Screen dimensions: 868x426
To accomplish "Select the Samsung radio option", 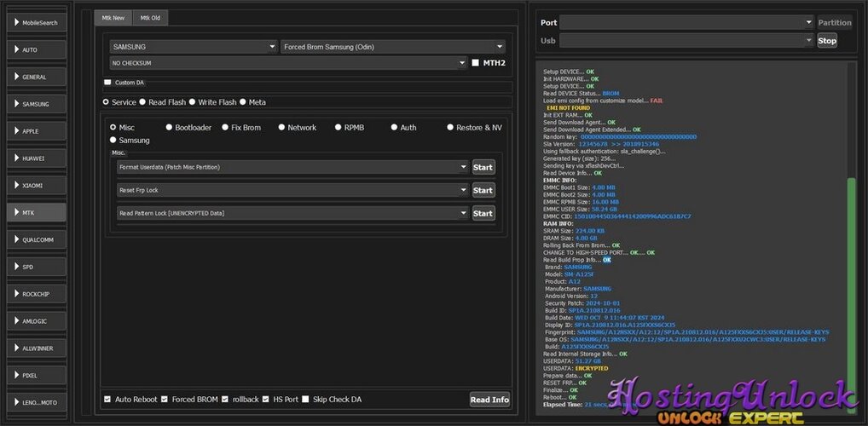I will [113, 141].
